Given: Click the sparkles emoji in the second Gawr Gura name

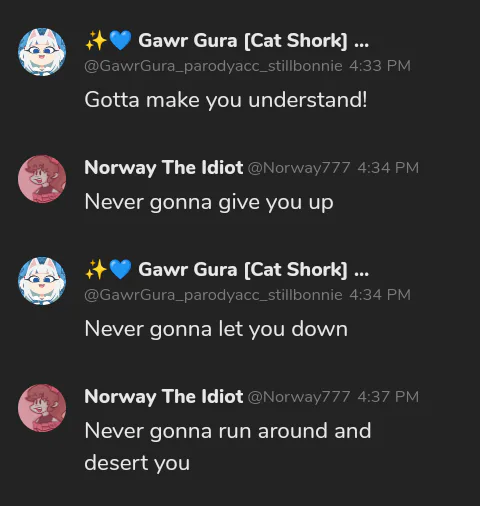Looking at the screenshot, I should click(96, 269).
